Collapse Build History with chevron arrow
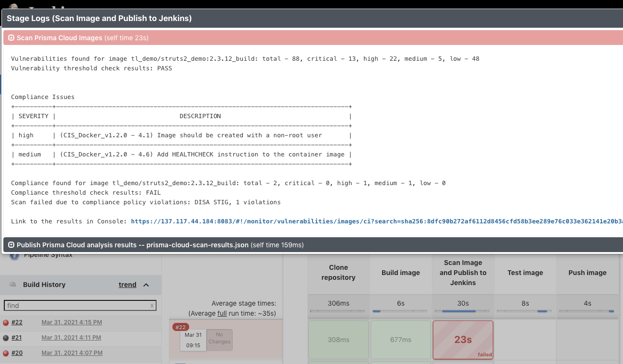 [x=146, y=285]
